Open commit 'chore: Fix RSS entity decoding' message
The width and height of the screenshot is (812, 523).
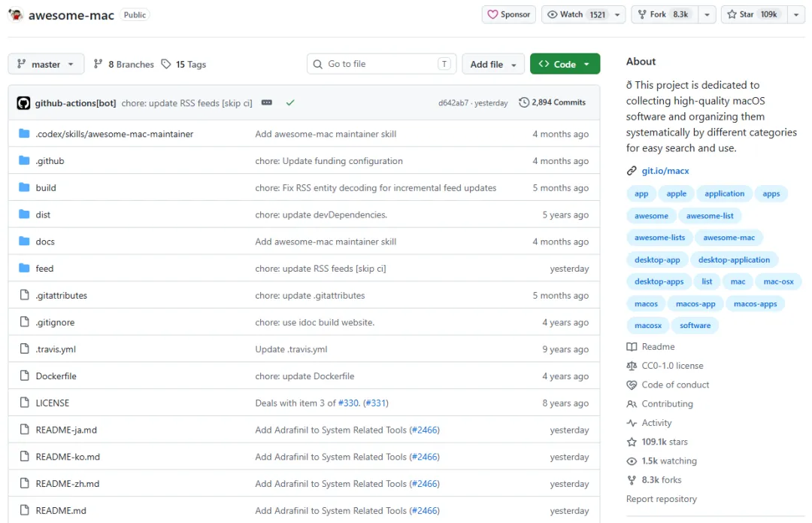(375, 187)
